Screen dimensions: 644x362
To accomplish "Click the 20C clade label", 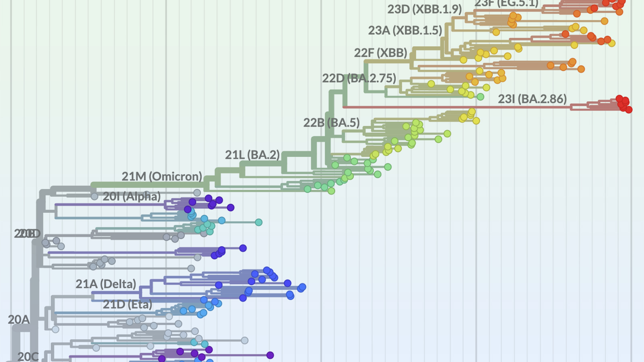I will tap(28, 356).
